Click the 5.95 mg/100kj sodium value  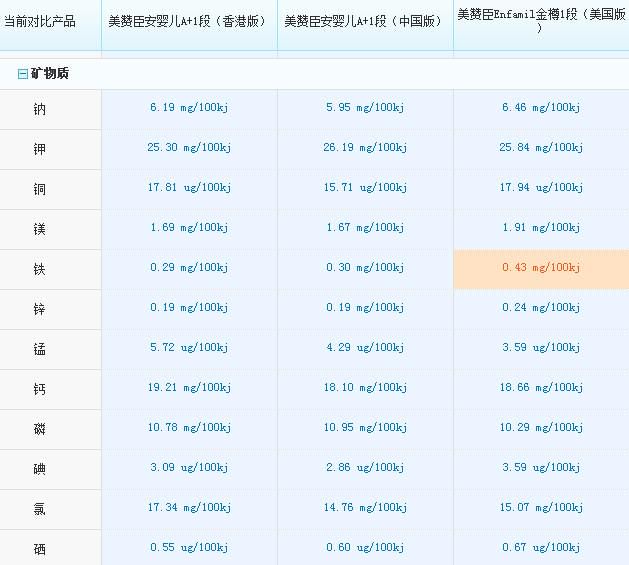coord(365,108)
